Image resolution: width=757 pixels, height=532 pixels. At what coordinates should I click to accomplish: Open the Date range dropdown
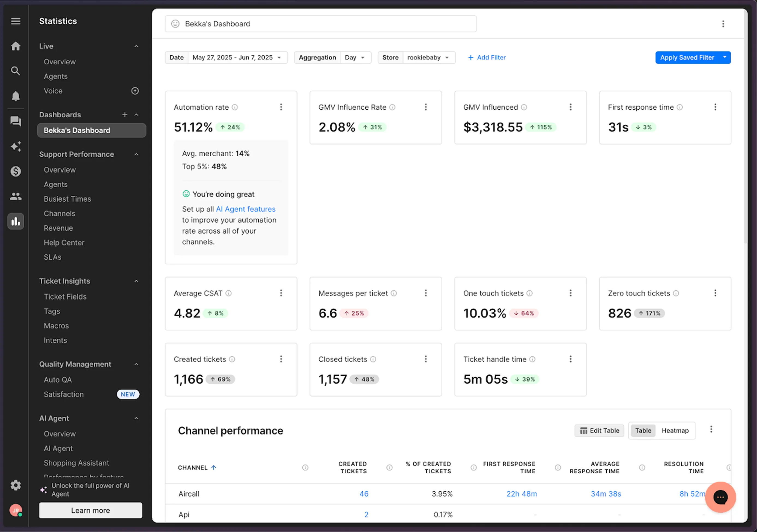(x=237, y=57)
